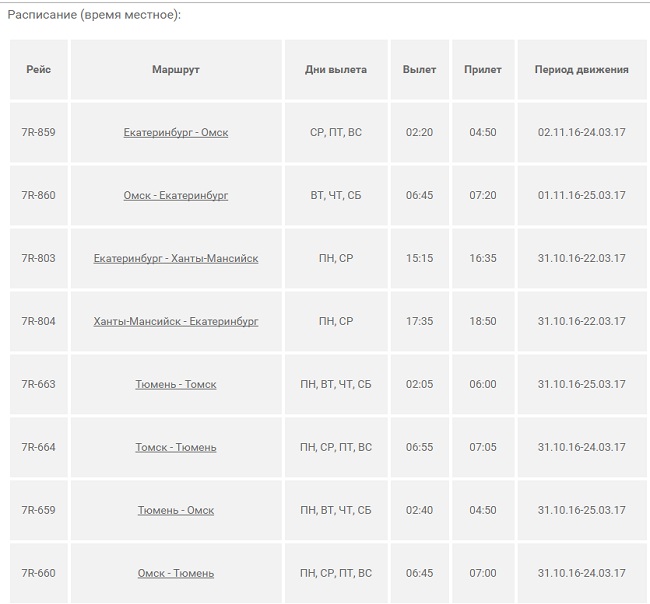Click the Расписание (время местное) heading

pos(94,16)
